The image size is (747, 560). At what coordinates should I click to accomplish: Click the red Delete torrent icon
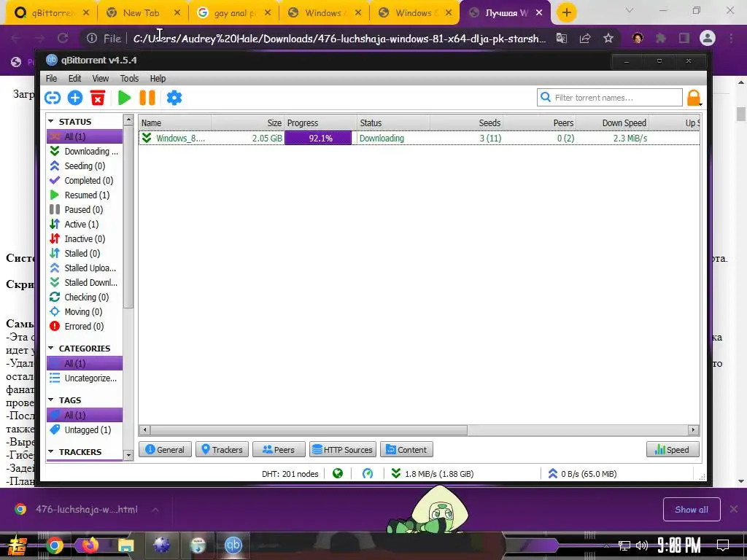click(98, 98)
